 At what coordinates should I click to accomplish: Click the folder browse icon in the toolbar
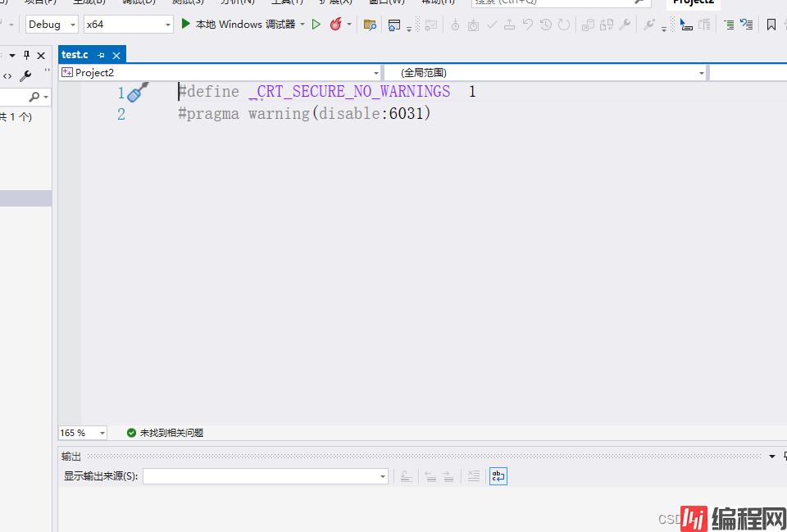(370, 25)
